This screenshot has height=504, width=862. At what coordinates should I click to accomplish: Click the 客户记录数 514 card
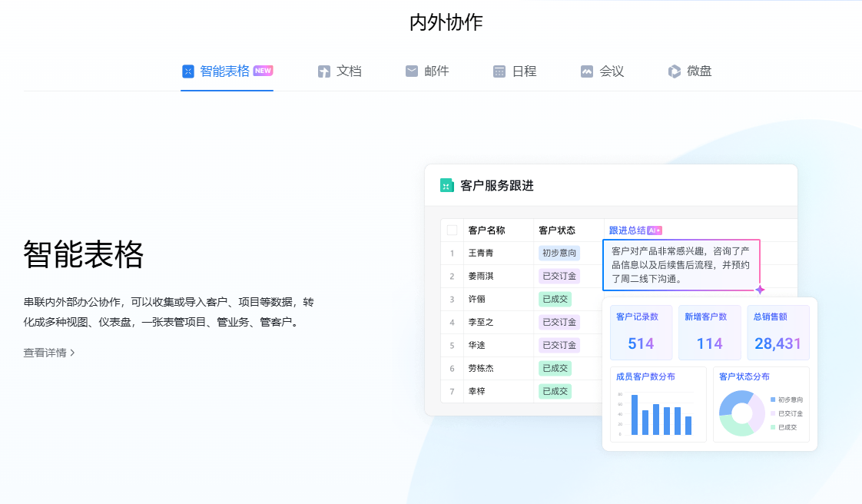(641, 333)
